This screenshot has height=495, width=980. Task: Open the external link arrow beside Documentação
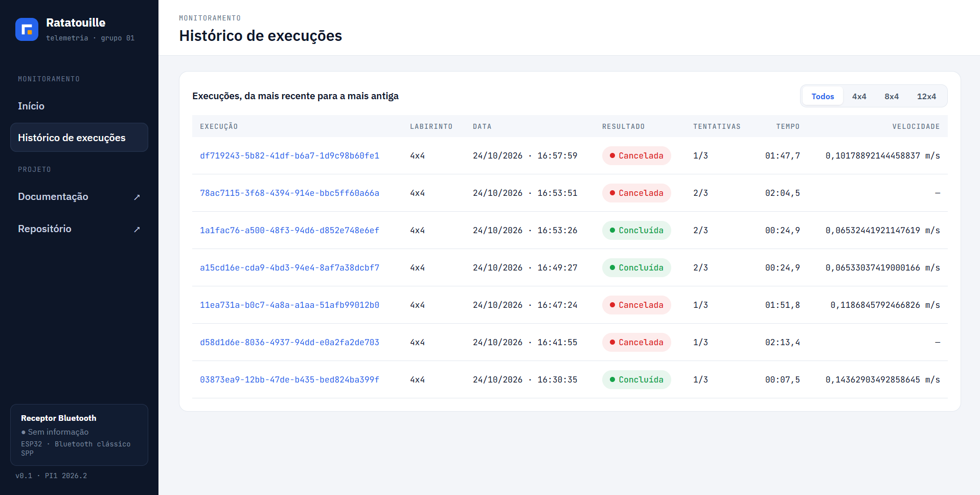tap(137, 197)
